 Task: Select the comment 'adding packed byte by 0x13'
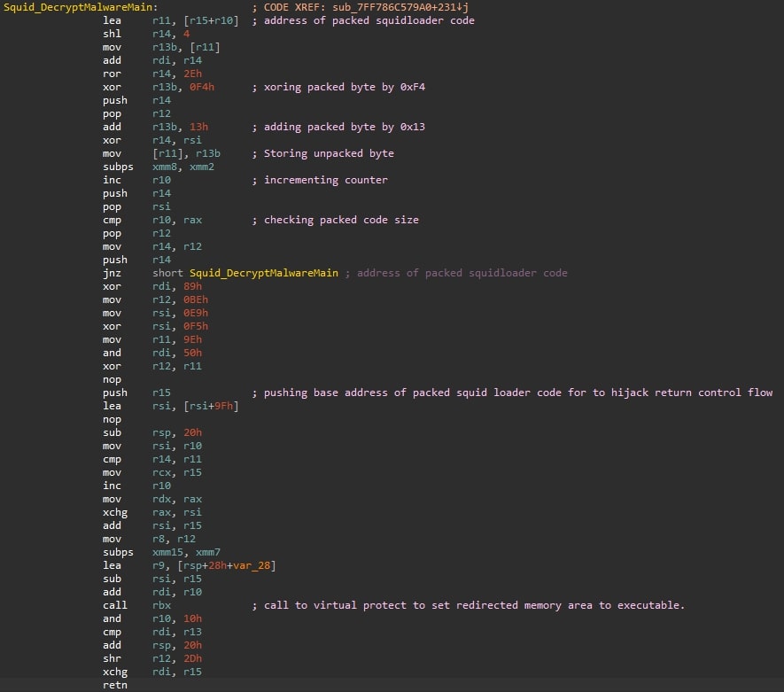pyautogui.click(x=345, y=127)
